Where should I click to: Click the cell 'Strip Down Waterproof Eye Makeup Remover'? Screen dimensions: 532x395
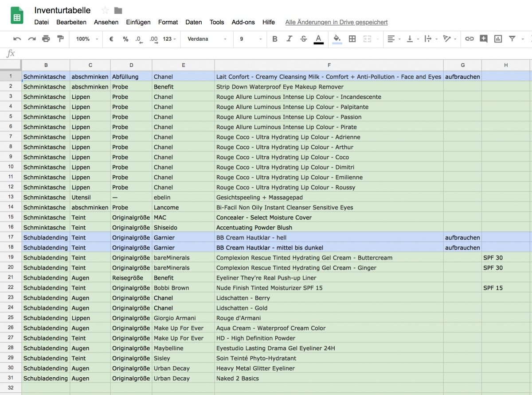click(329, 87)
